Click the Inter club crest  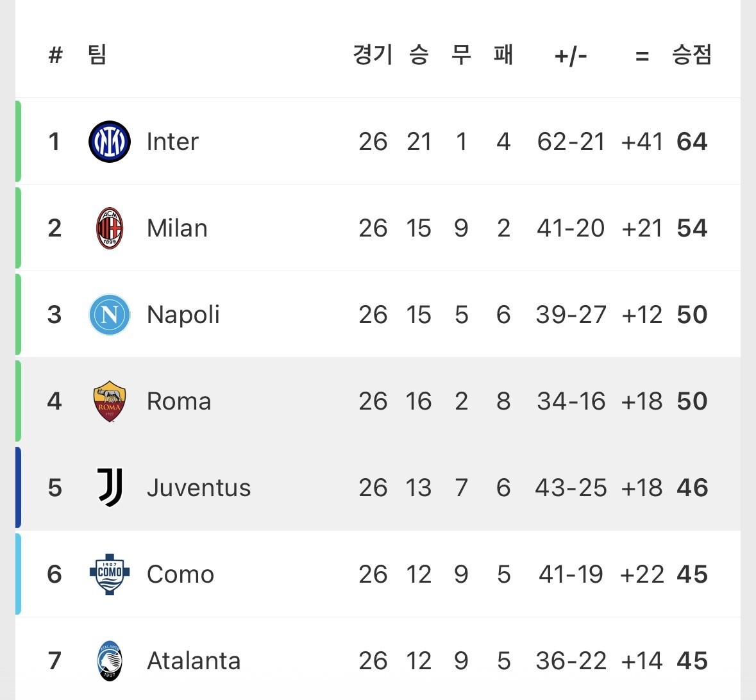[110, 142]
